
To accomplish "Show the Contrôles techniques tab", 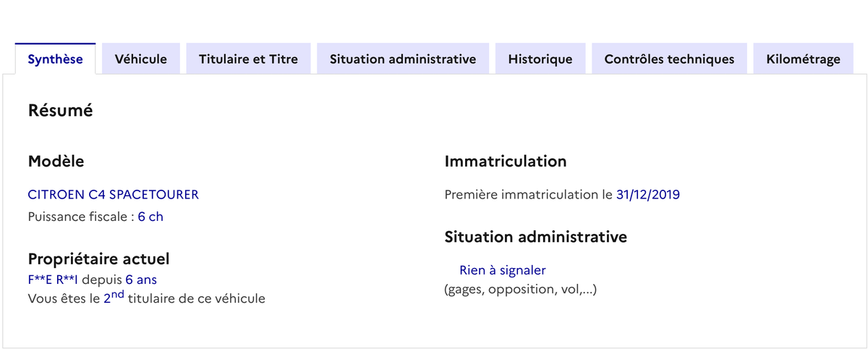I will (x=669, y=59).
